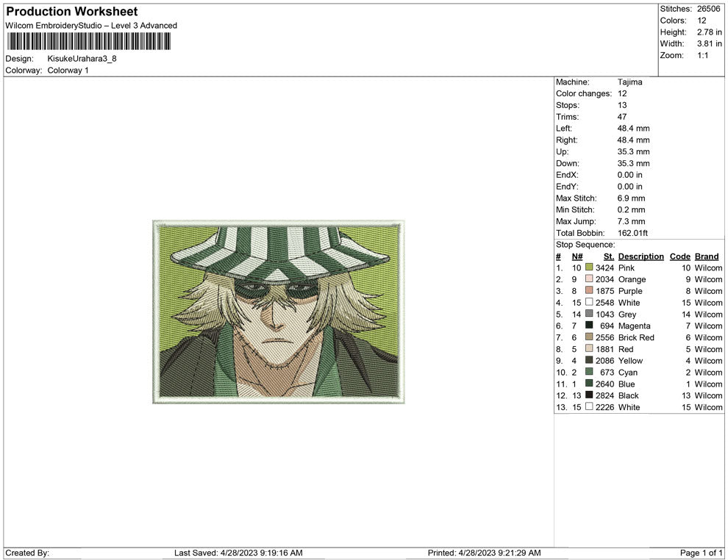Click the Created By field
Viewport: 728px width, 560px height.
coord(26,553)
